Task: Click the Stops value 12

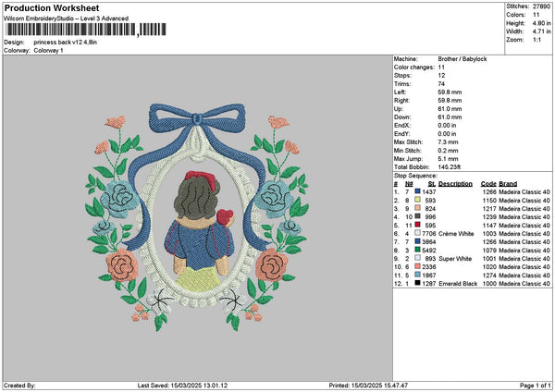Action: tap(441, 76)
